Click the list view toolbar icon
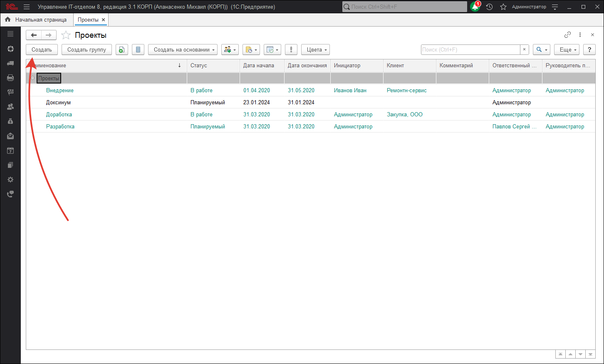 [x=138, y=50]
